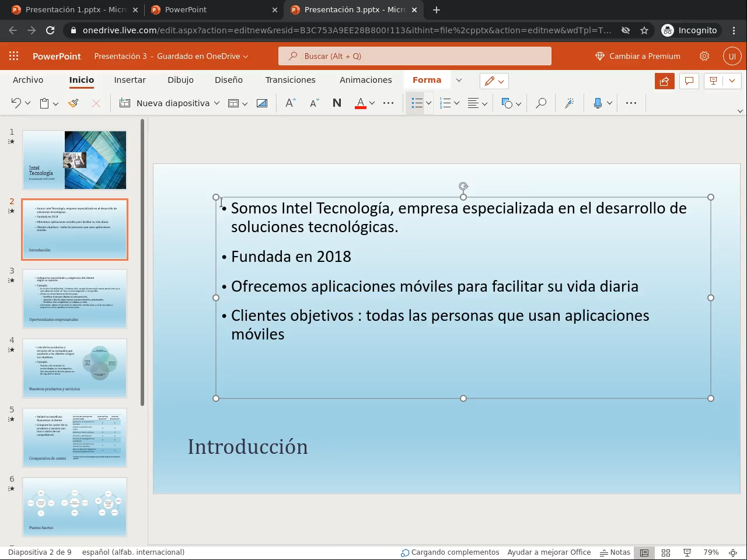
Task: Open the Comments speech bubble
Action: pyautogui.click(x=689, y=81)
